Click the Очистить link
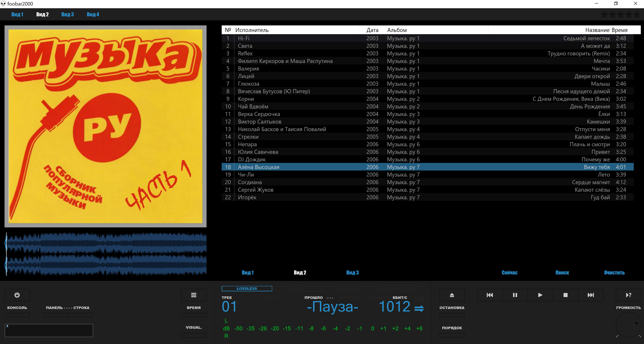The width and height of the screenshot is (644, 344). click(x=614, y=272)
